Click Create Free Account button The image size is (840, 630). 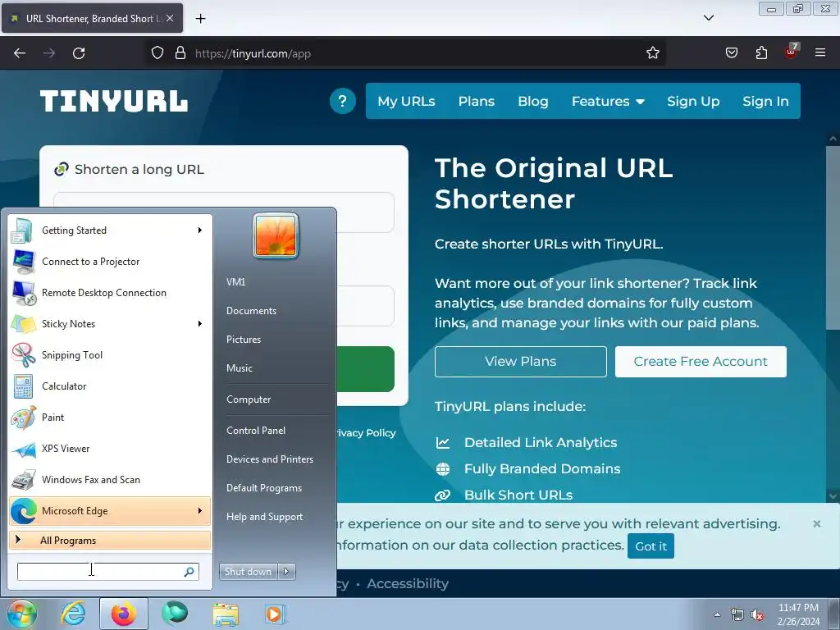(x=701, y=362)
